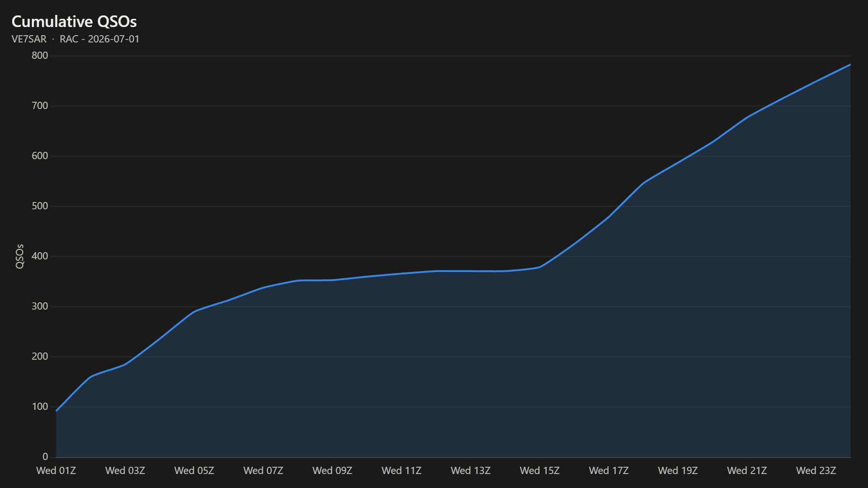This screenshot has height=488, width=868.
Task: Click x-axis label Wed 01Z
Action: [56, 471]
